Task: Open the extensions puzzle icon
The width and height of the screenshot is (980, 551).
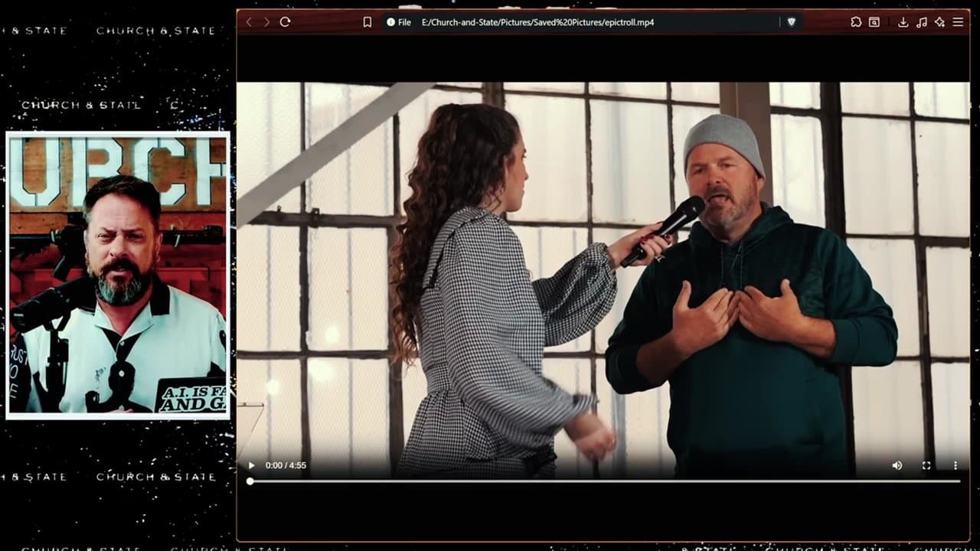Action: coord(856,22)
